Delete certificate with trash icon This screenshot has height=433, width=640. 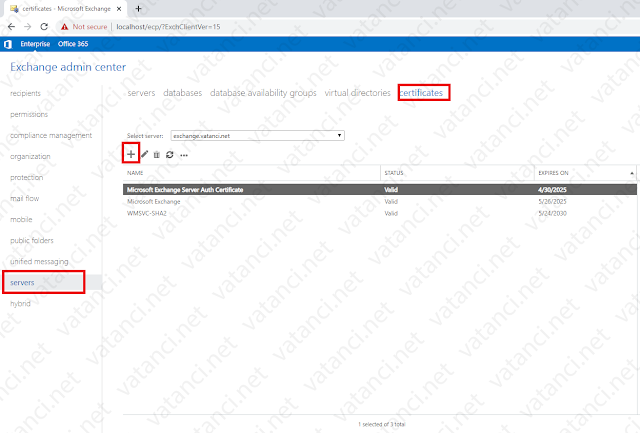click(x=157, y=155)
